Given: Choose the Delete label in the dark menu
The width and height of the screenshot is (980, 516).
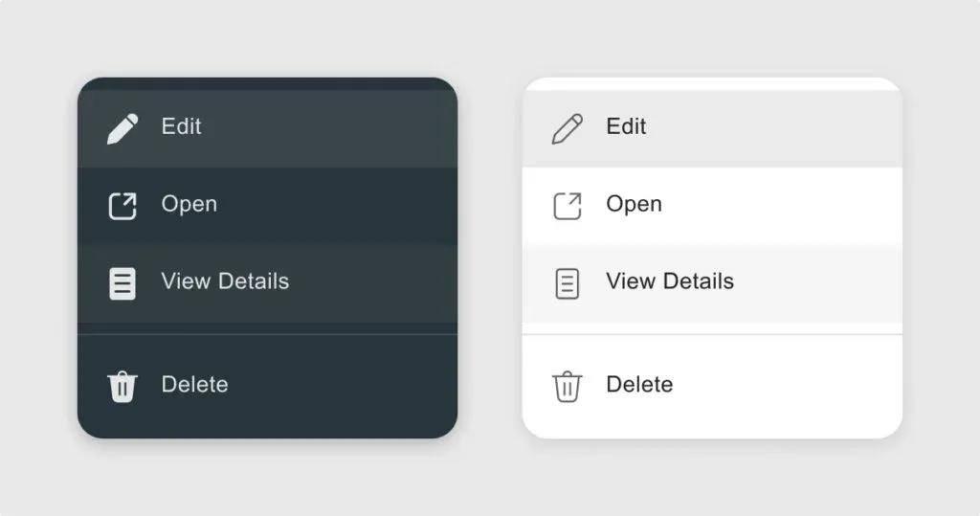Looking at the screenshot, I should click(x=194, y=385).
